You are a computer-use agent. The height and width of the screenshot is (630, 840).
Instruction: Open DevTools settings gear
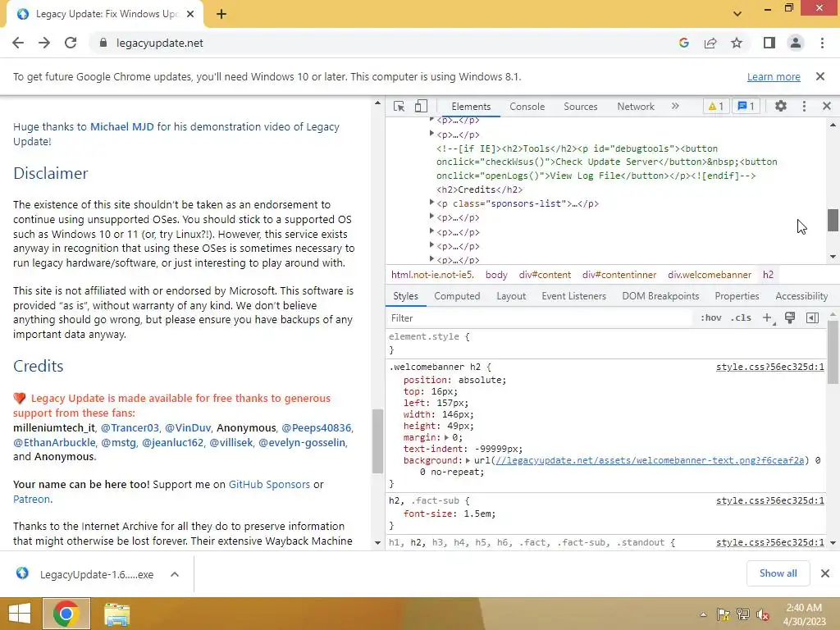pyautogui.click(x=781, y=106)
